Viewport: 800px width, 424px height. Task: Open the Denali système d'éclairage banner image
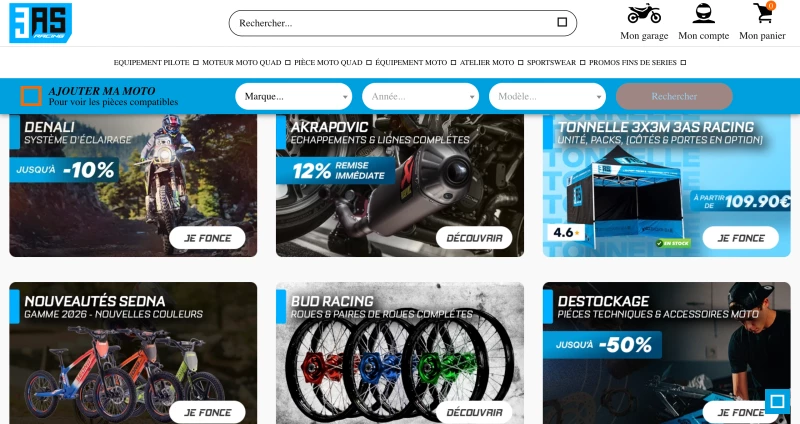tap(133, 185)
